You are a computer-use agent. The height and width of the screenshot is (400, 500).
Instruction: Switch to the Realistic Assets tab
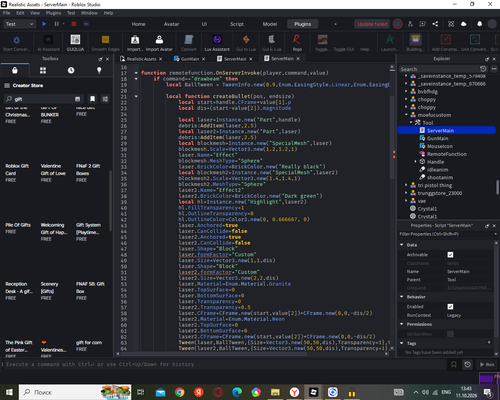141,59
